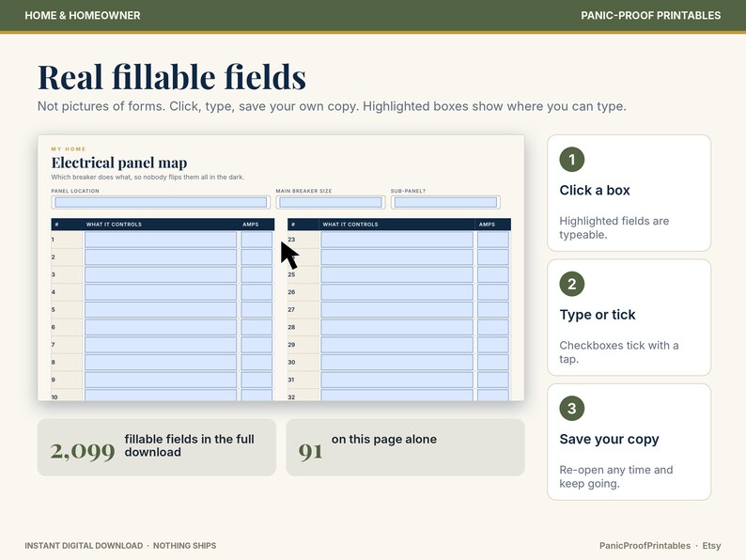The height and width of the screenshot is (560, 746).
Task: Focus breaker 31 What It Controls field
Action: pyautogui.click(x=396, y=380)
